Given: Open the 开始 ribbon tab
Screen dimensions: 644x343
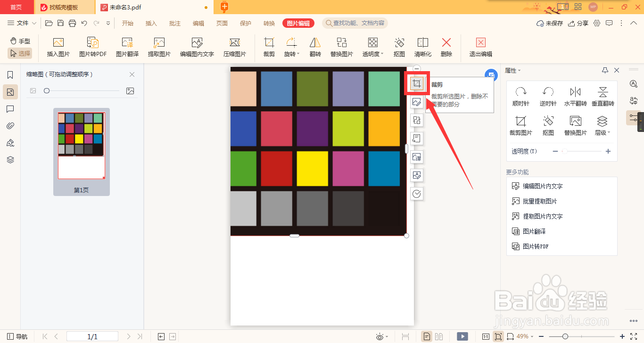Looking at the screenshot, I should [x=127, y=24].
